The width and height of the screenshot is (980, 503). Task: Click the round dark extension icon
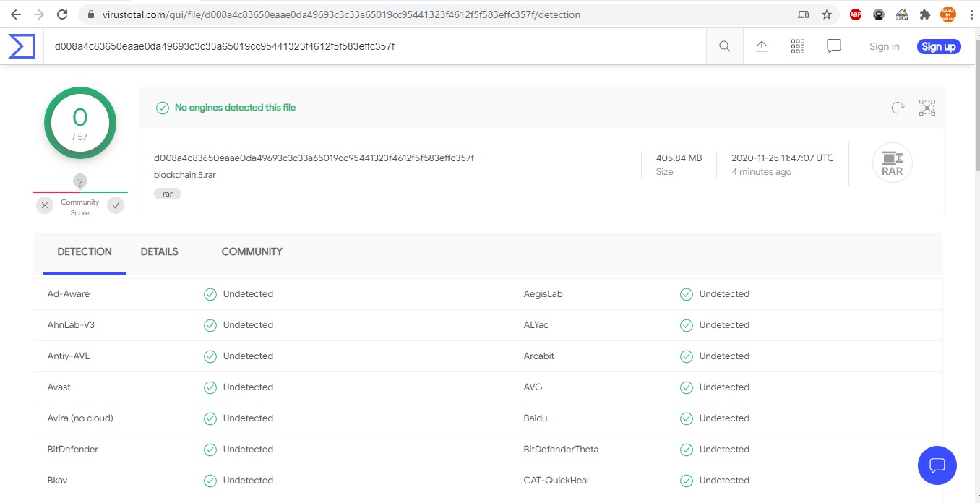coord(879,14)
